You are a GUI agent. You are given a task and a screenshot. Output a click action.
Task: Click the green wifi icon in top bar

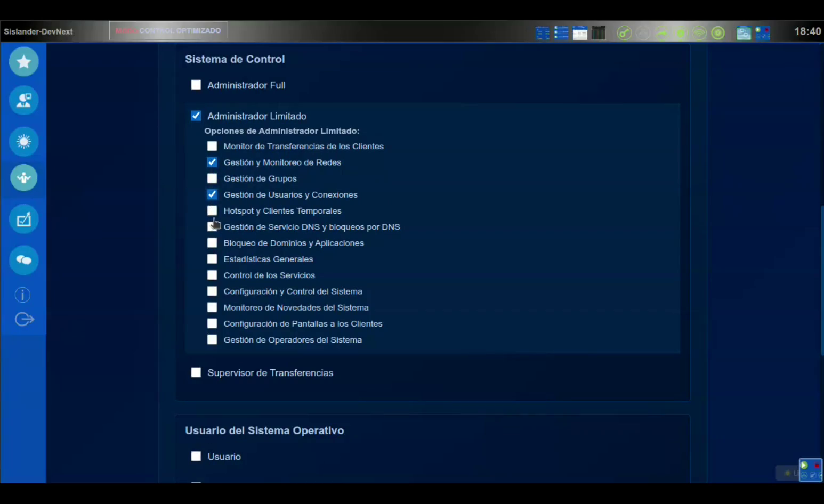coord(699,33)
